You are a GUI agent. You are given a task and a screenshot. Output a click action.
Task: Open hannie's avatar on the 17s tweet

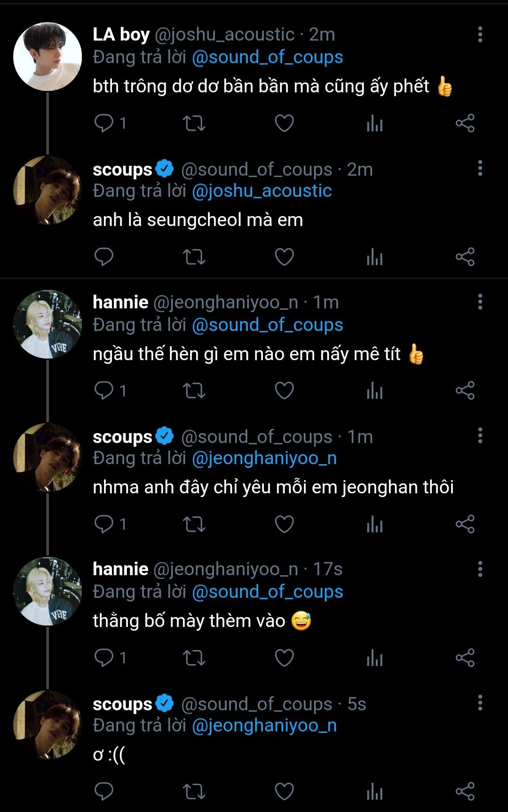48,591
